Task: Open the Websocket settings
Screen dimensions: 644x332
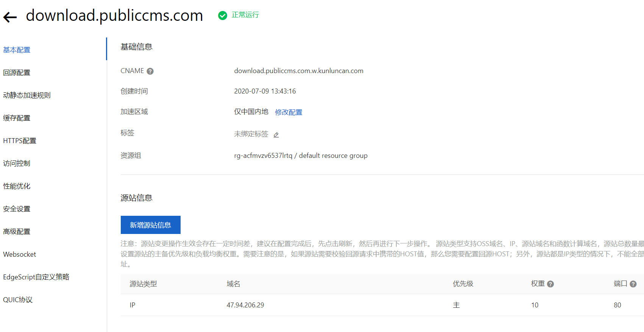Action: [x=20, y=254]
